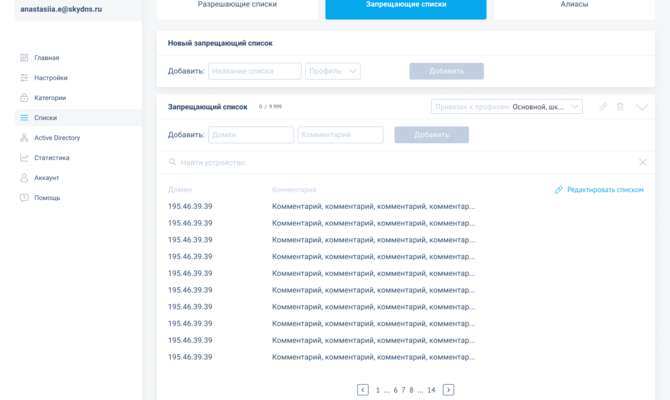Click the Комментарий column header
670x400 pixels.
pyautogui.click(x=294, y=189)
